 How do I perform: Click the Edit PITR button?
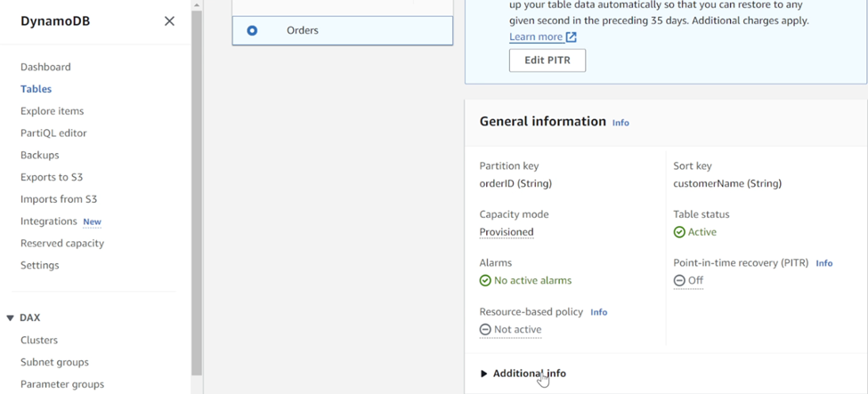[548, 60]
